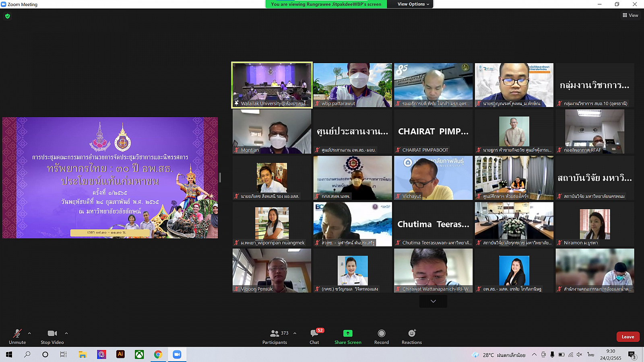
Task: Toggle Stop Video camera button
Action: [x=52, y=333]
